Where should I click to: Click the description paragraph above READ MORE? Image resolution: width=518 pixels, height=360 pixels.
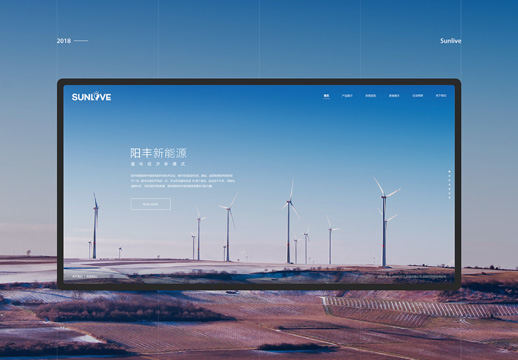[x=183, y=181]
